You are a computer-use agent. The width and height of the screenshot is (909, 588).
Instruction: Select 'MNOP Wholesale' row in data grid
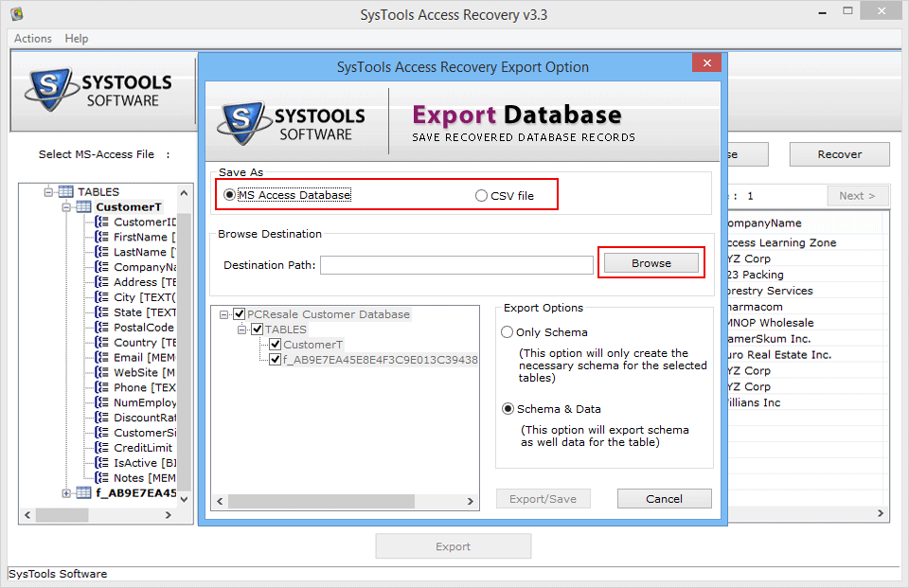pyautogui.click(x=809, y=323)
